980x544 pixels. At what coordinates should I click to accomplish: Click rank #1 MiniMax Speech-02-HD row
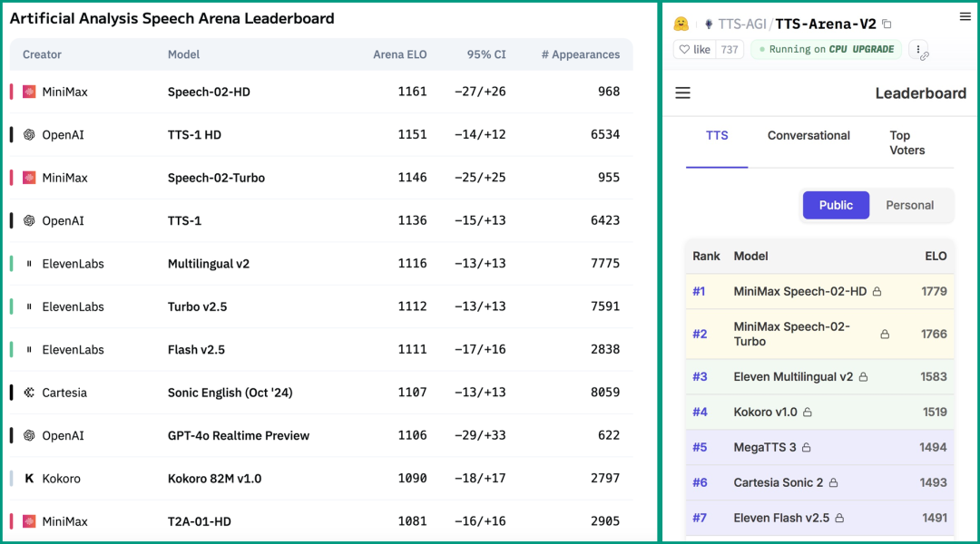820,292
